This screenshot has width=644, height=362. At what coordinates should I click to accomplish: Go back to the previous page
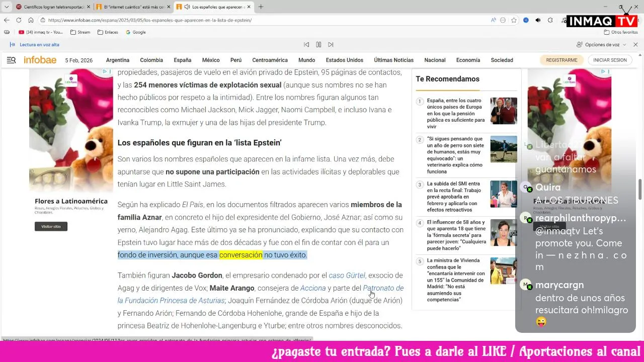click(7, 20)
